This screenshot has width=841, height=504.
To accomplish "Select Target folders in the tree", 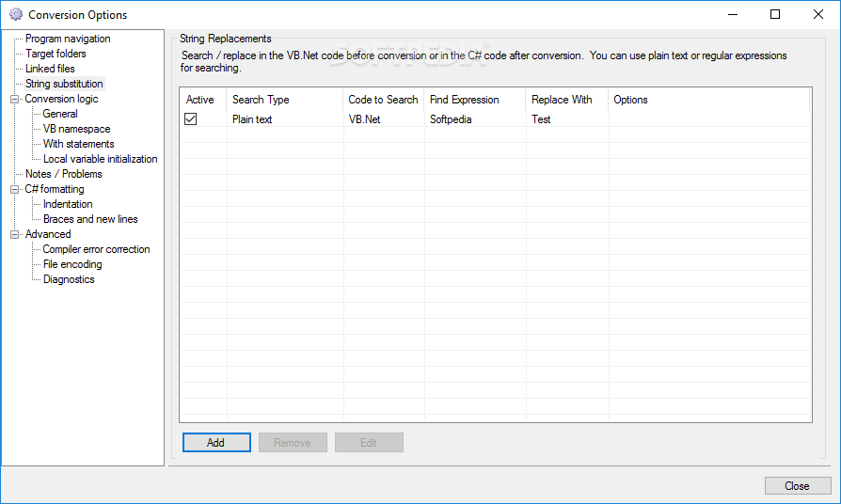I will pos(56,54).
